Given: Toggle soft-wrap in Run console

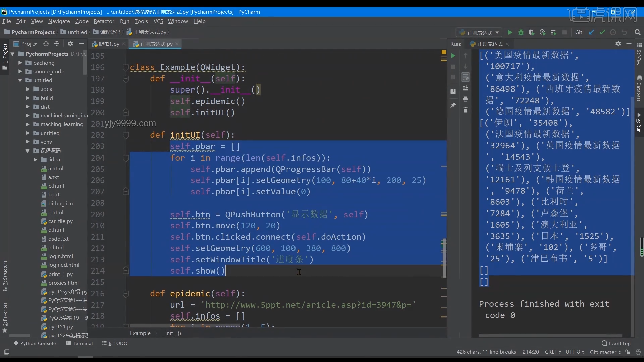Looking at the screenshot, I should click(466, 77).
